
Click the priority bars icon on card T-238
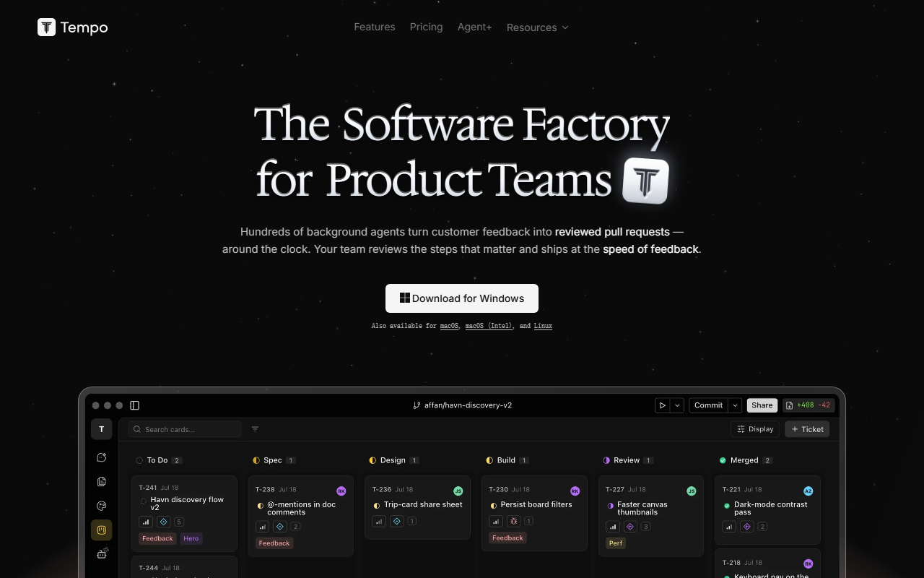(x=263, y=527)
